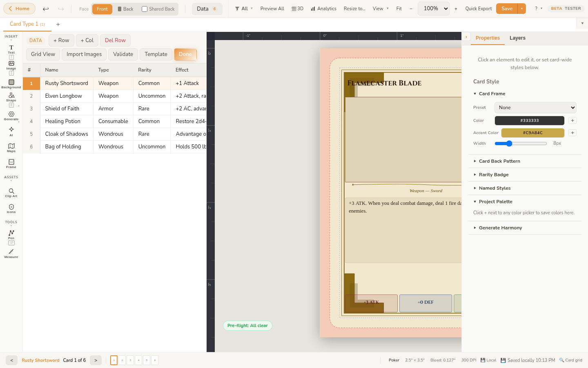The height and width of the screenshot is (368, 588).
Task: Go to previous card
Action: click(11, 360)
